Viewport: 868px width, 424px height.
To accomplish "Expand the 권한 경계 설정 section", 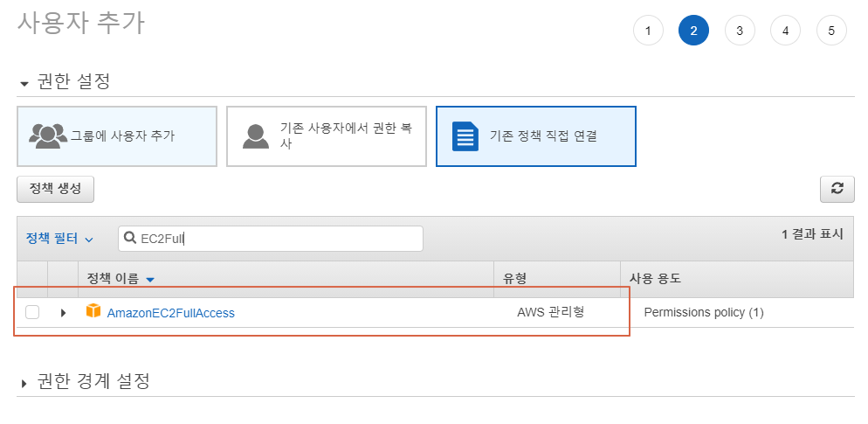I will point(24,383).
